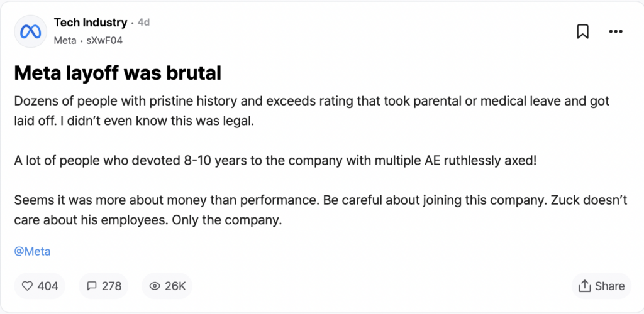644x314 pixels.
Task: Open the three-dot more options menu
Action: 615,31
